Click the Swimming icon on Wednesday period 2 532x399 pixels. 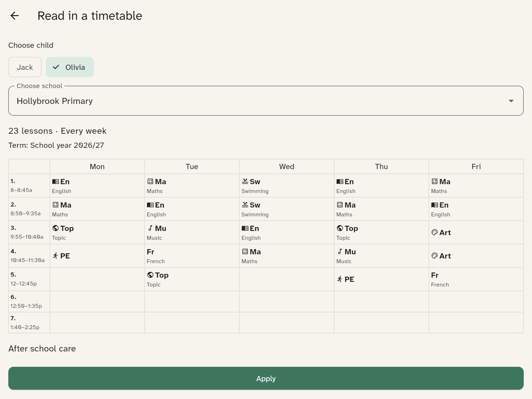click(245, 205)
